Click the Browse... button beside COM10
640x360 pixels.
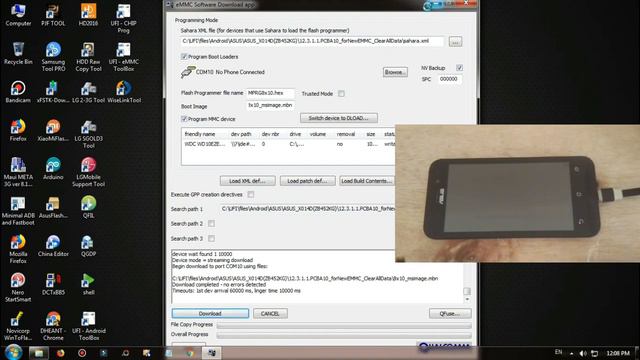pos(395,72)
